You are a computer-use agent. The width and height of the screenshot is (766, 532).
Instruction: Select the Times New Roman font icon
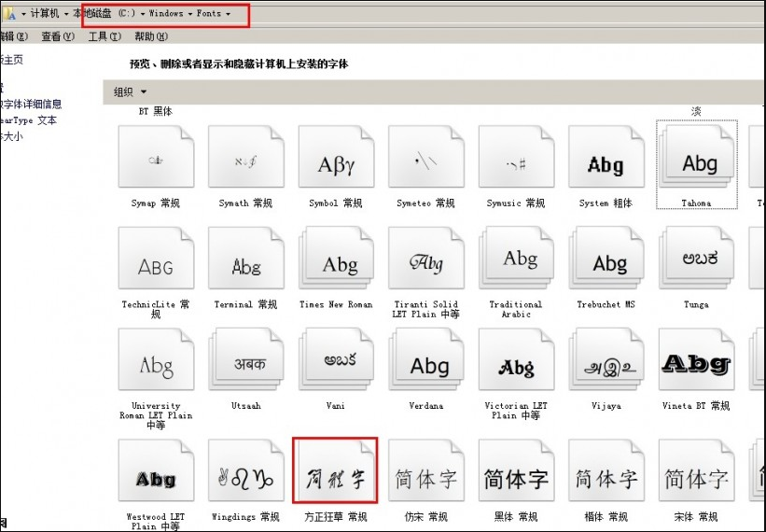coord(336,258)
